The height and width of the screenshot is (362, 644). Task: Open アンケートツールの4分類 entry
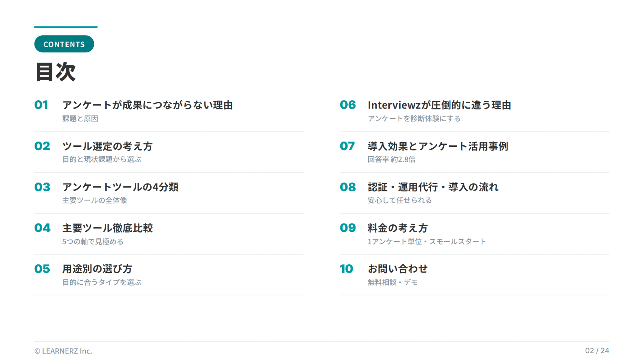click(x=120, y=187)
